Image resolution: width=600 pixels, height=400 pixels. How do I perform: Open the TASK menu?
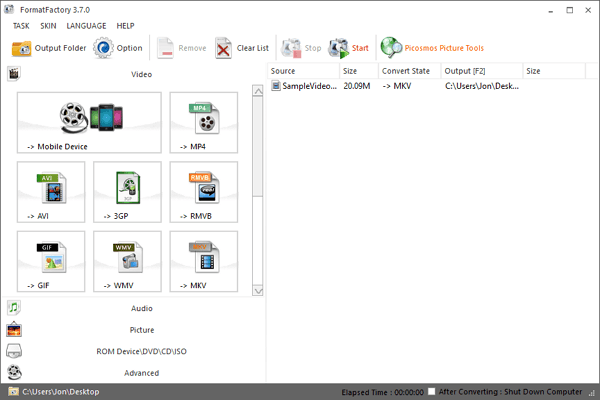pos(21,25)
